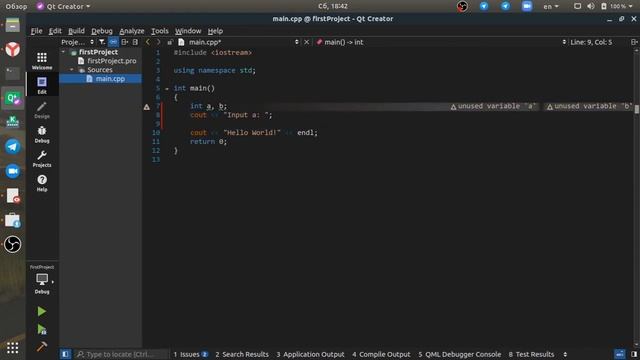Open the Projects view dropdown

coord(77,42)
